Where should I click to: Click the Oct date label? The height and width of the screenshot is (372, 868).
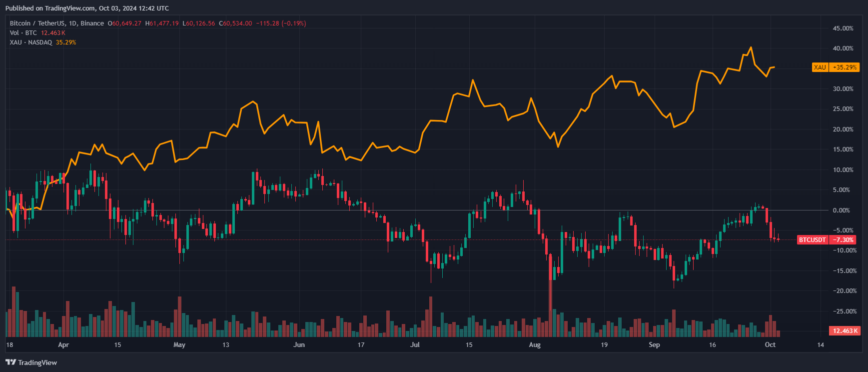(770, 345)
